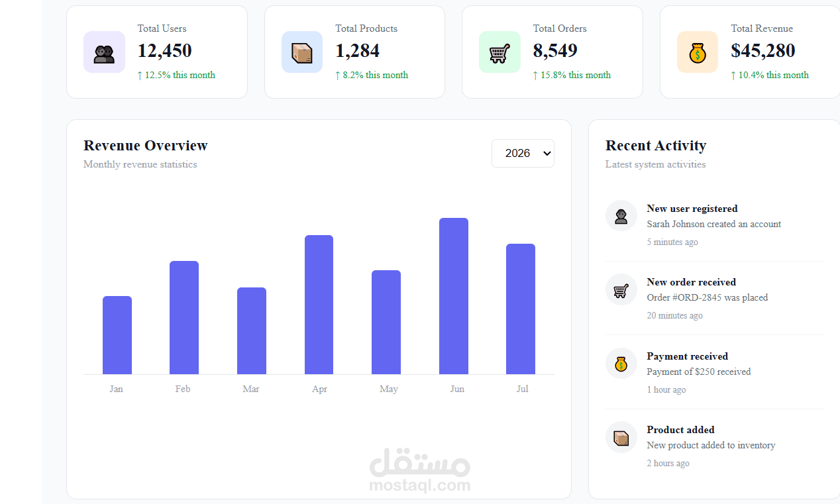Click Sarah Johnson created an account text
The width and height of the screenshot is (840, 504).
(714, 224)
